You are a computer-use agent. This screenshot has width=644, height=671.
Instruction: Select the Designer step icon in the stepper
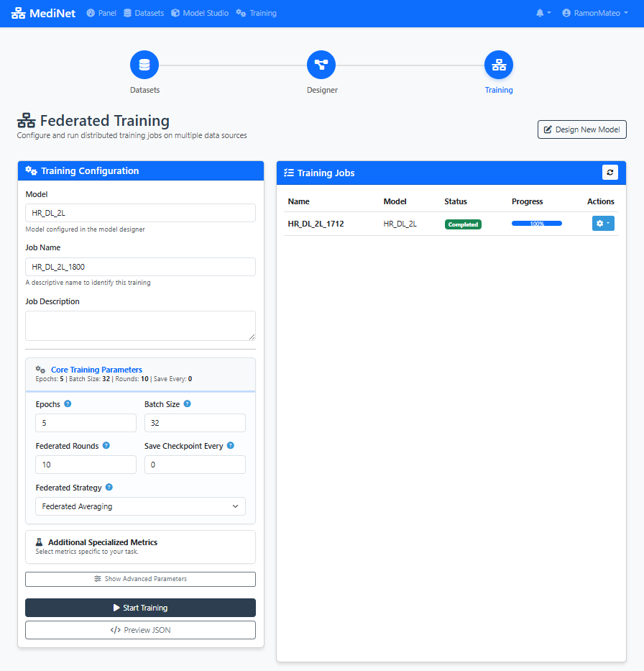pos(321,64)
